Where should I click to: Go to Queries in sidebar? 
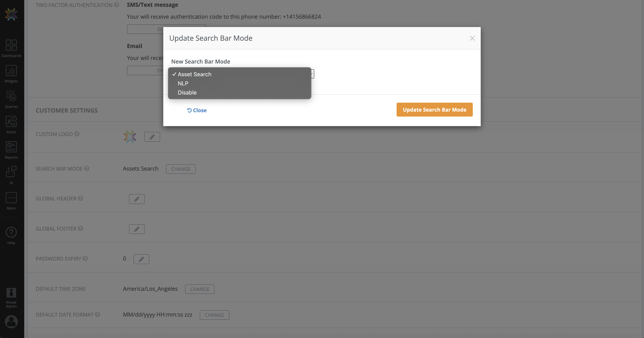(x=11, y=99)
